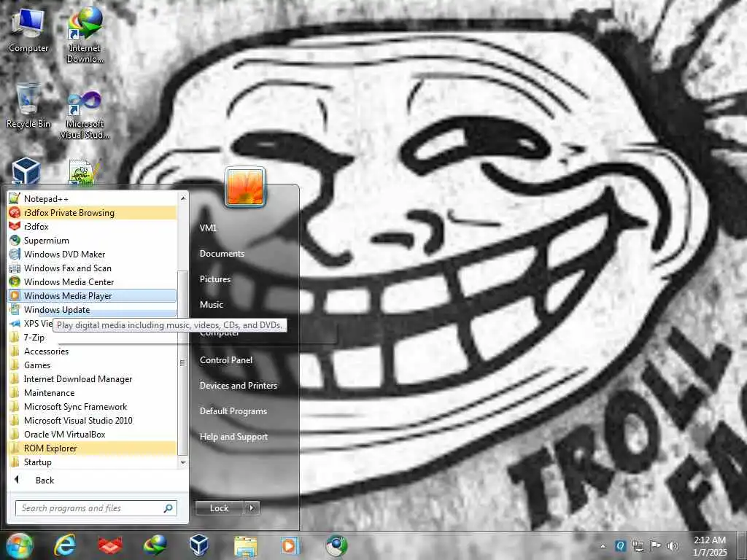Expand the Maintenance folder
747x560 pixels.
point(92,393)
